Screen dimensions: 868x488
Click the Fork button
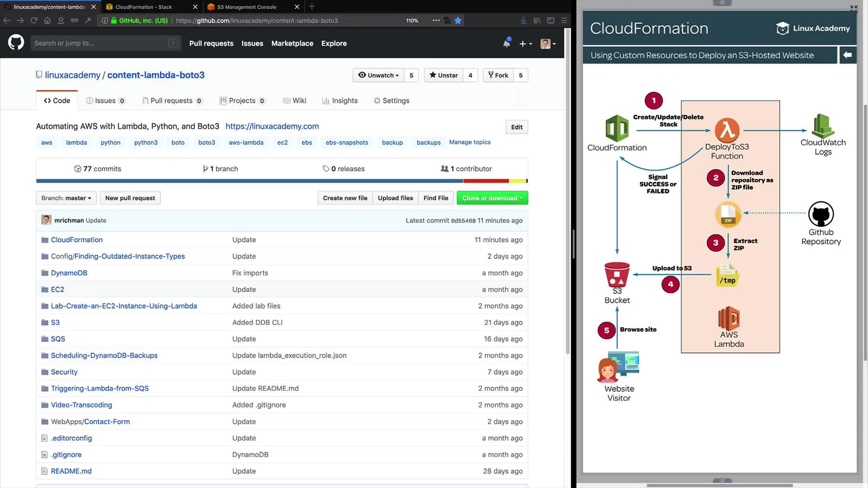tap(498, 75)
